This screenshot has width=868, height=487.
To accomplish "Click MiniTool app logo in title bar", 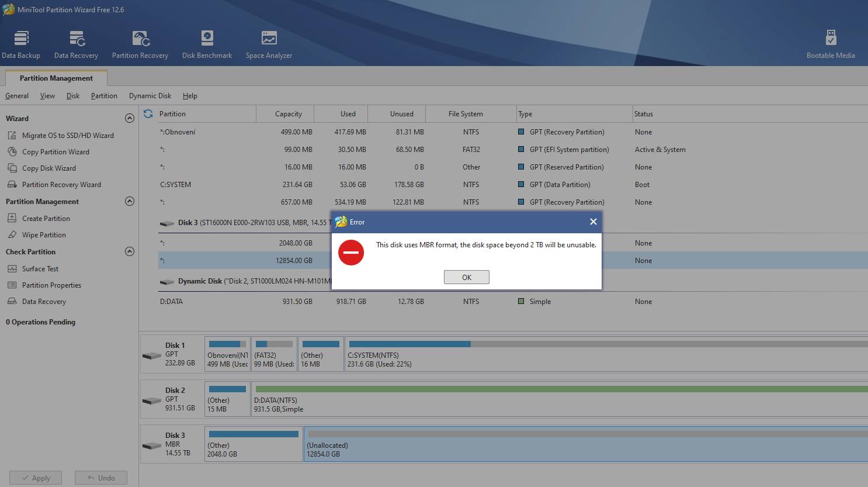I will (x=8, y=9).
